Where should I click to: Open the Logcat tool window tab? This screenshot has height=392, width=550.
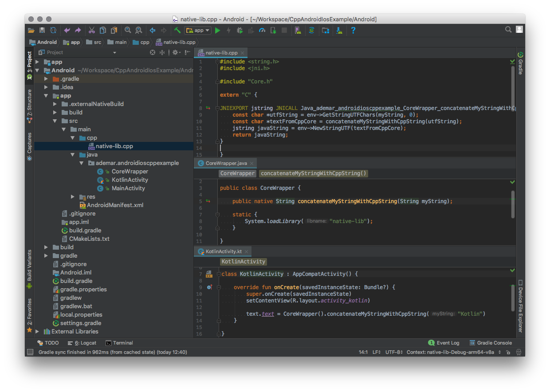82,343
